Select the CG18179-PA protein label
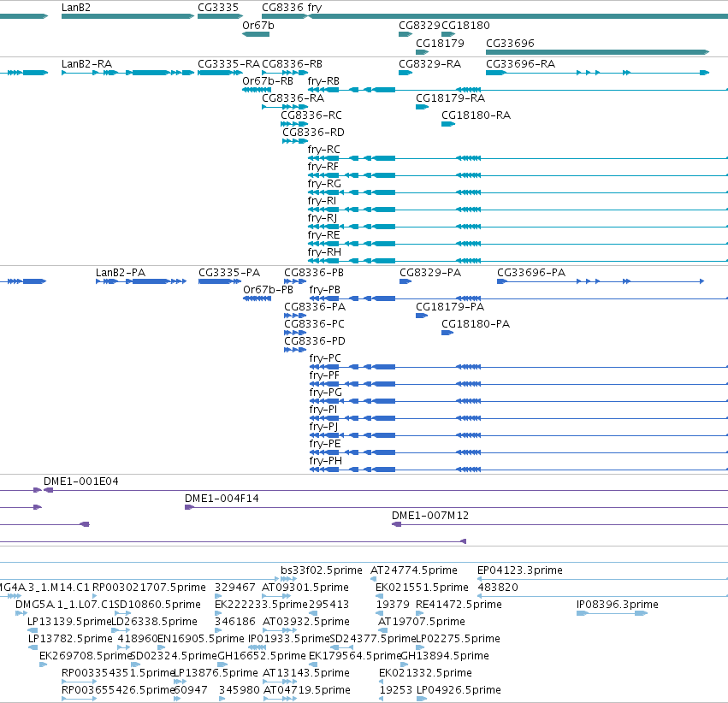The width and height of the screenshot is (728, 703). pyautogui.click(x=449, y=307)
